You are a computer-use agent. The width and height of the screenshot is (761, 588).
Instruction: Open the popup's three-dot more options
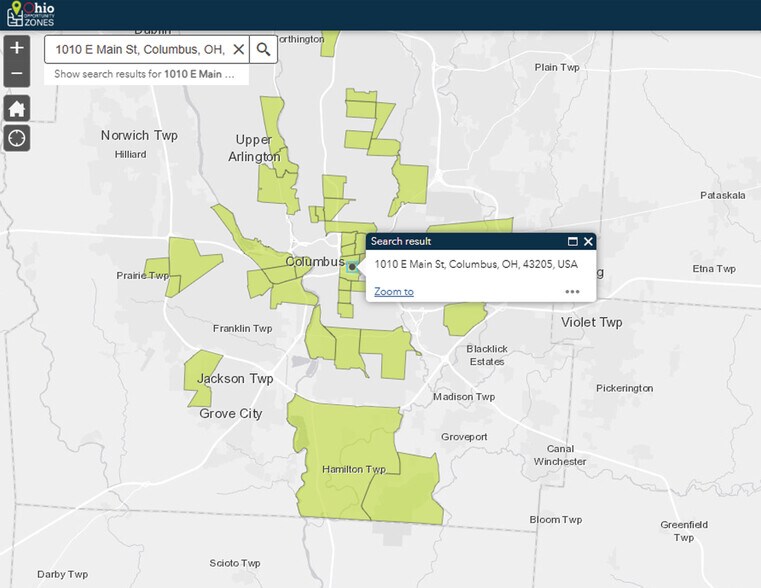click(572, 292)
